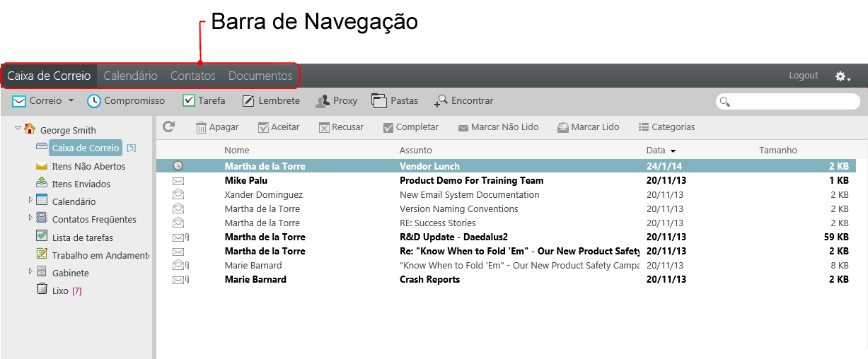
Task: Click sender Mike Palu
Action: (x=245, y=180)
